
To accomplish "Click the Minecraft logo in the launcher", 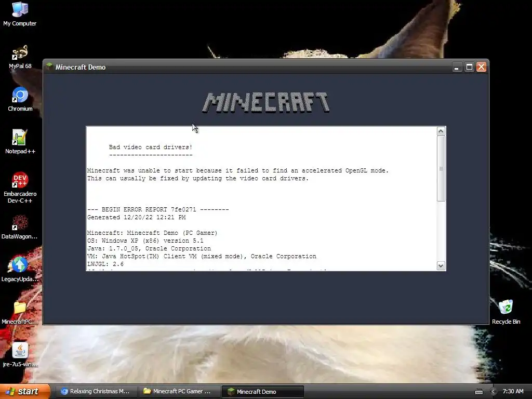I will click(266, 102).
